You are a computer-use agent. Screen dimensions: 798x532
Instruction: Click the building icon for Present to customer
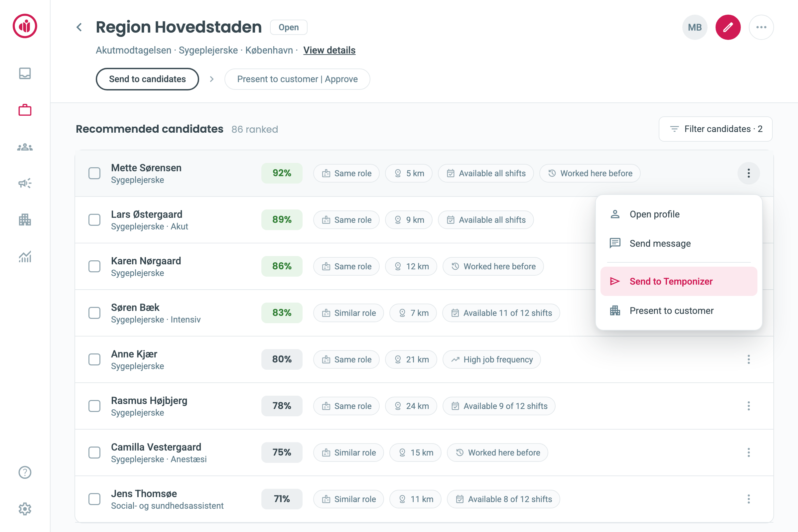pos(615,311)
